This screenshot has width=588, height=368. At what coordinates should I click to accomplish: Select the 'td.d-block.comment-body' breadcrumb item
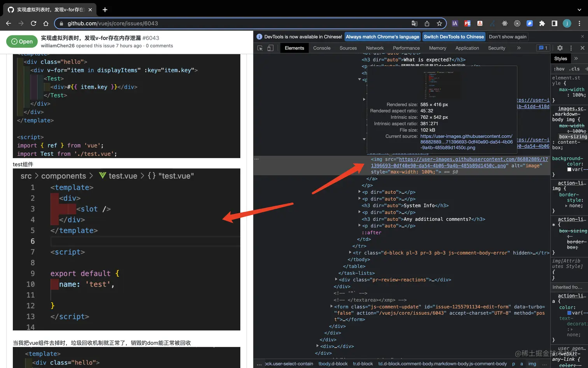point(443,364)
